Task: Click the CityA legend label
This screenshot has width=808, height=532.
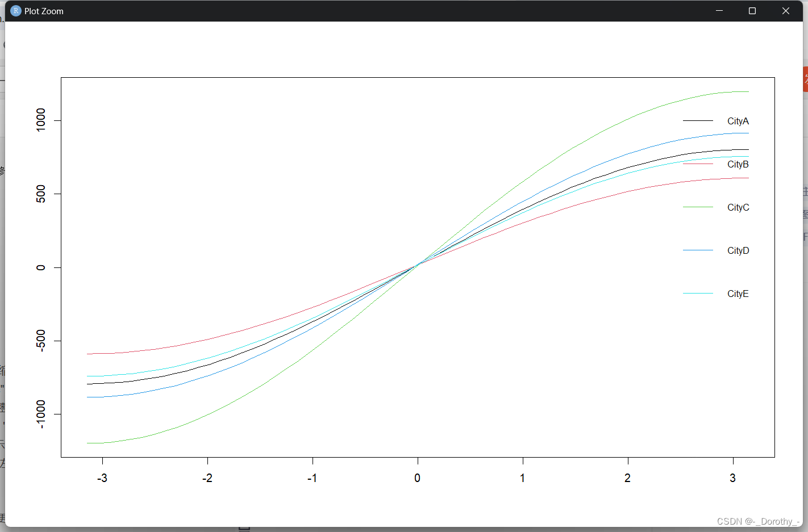Action: click(738, 121)
